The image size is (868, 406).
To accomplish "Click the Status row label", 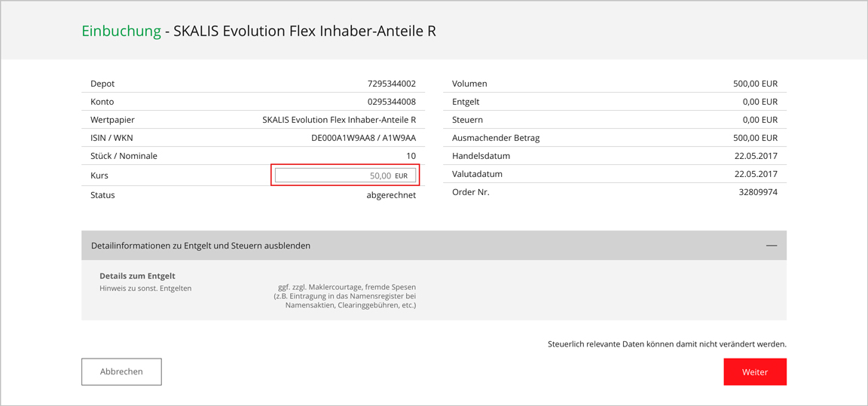I will [x=102, y=195].
